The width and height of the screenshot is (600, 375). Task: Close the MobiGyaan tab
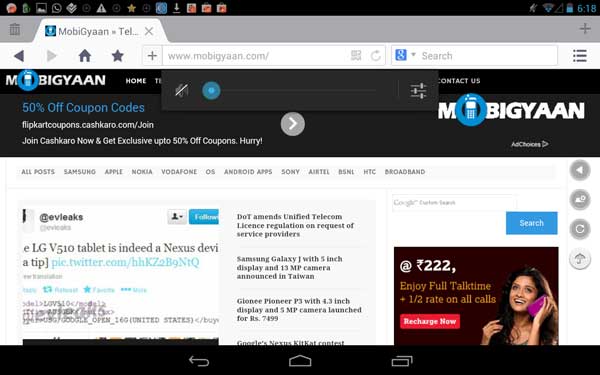click(x=149, y=31)
